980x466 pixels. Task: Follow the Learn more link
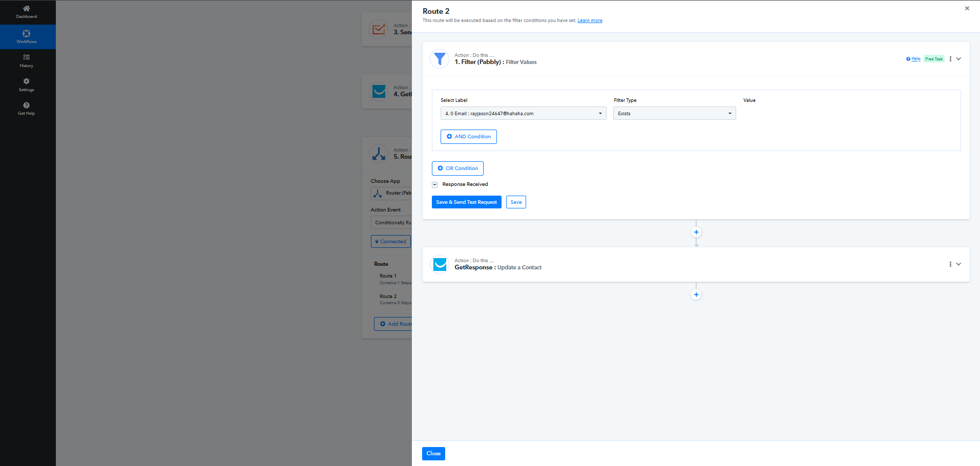coord(590,20)
